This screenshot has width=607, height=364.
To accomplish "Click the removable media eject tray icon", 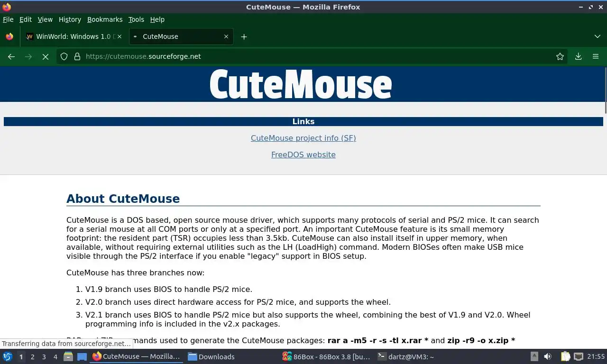I will pos(534,356).
